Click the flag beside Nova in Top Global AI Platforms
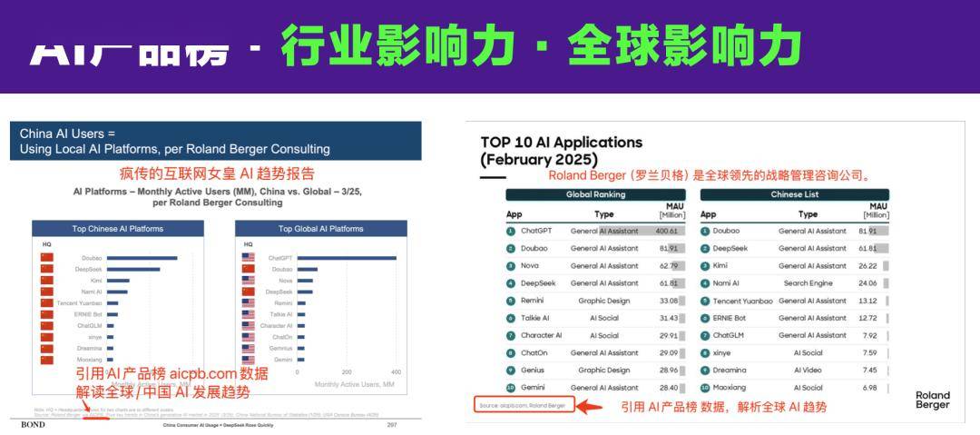The height and width of the screenshot is (435, 980). tap(248, 281)
